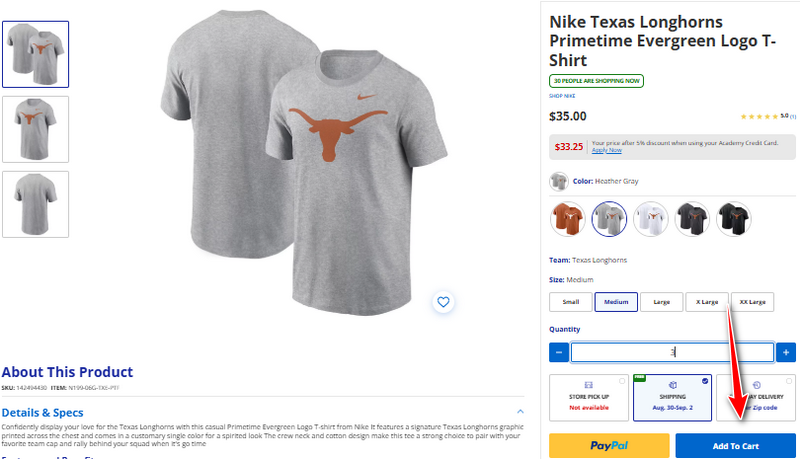Increase quantity with the plus button

click(786, 352)
